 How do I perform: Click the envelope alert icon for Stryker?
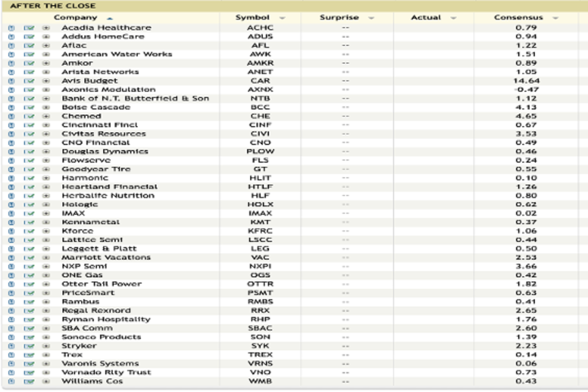(28, 346)
